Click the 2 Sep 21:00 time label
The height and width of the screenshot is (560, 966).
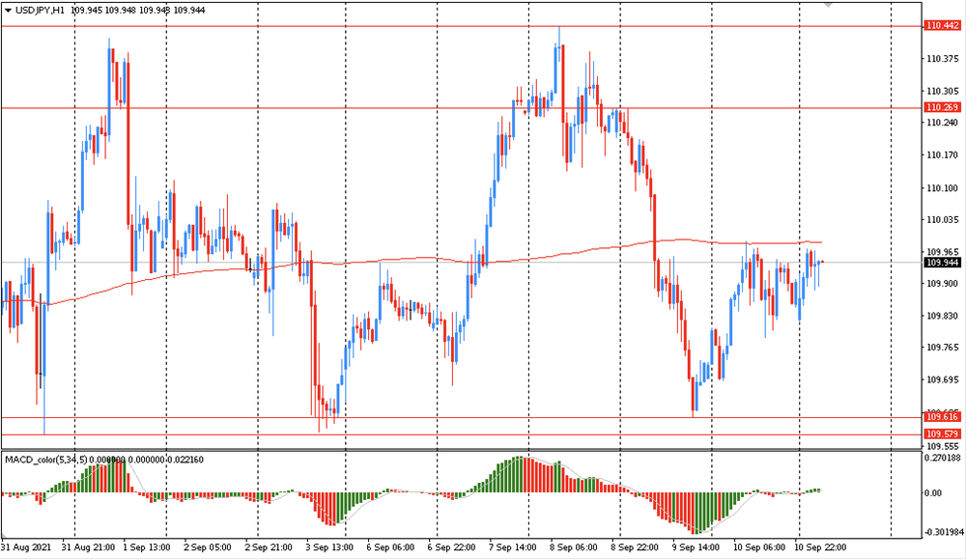point(269,547)
